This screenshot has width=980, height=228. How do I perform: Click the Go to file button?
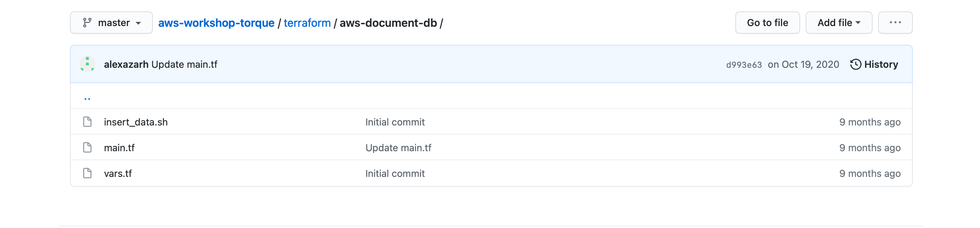coord(767,23)
